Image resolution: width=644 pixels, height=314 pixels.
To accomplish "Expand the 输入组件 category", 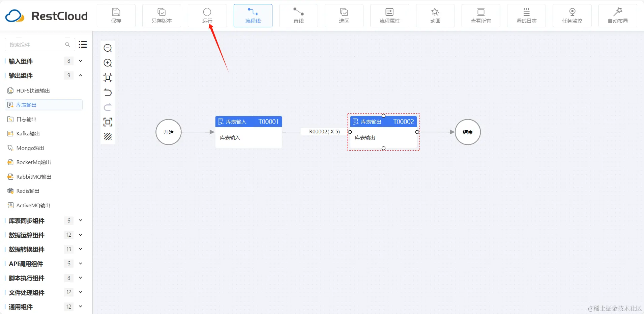I will tap(81, 61).
